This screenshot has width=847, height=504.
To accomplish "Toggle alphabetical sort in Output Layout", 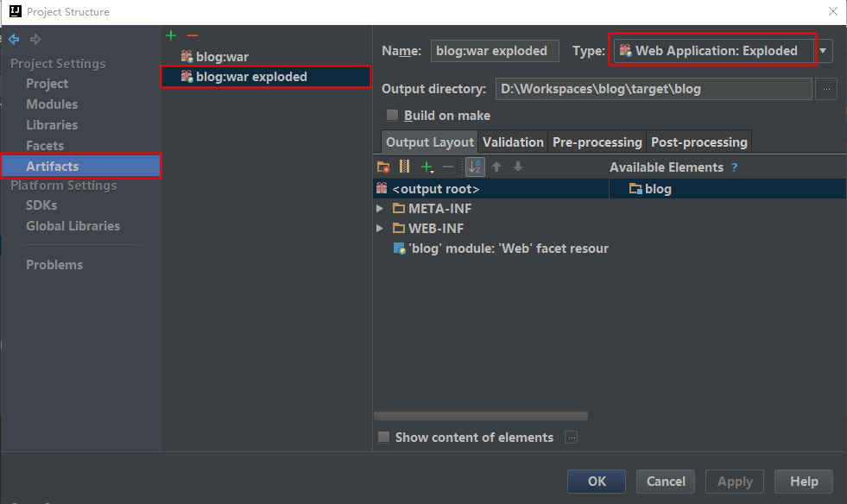I will pyautogui.click(x=475, y=167).
